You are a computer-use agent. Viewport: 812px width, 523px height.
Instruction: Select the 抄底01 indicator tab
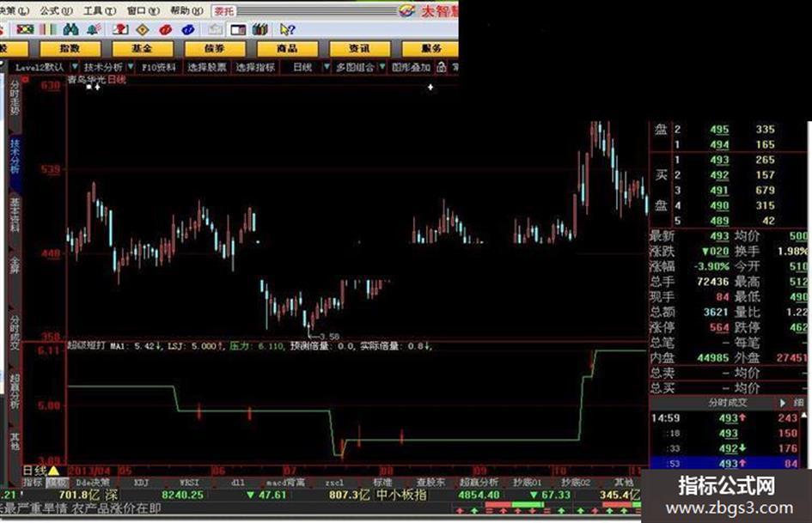pyautogui.click(x=527, y=483)
